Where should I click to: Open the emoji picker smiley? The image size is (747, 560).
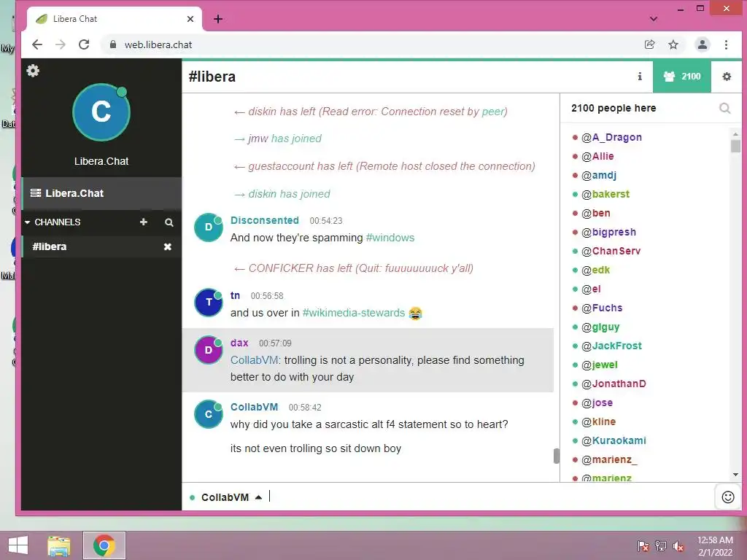tap(728, 497)
